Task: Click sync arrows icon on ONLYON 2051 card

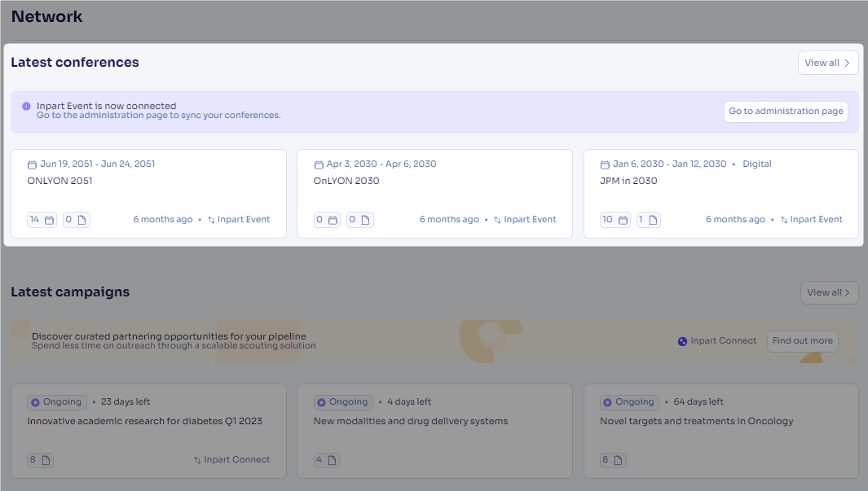Action: click(x=211, y=220)
